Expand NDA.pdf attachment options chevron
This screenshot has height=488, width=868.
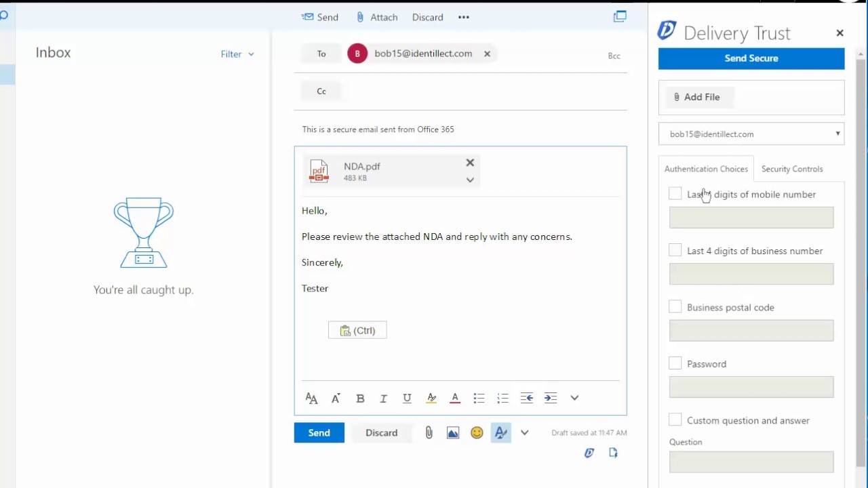[470, 180]
